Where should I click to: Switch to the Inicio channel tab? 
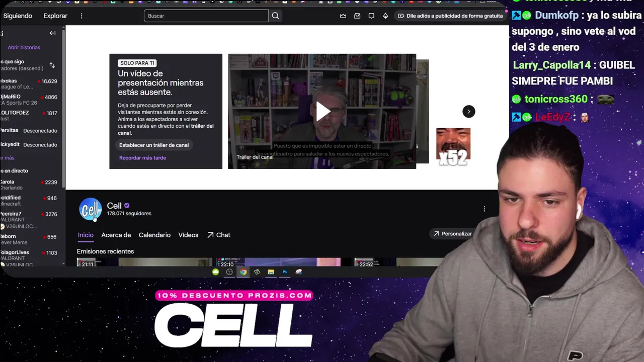coord(86,235)
